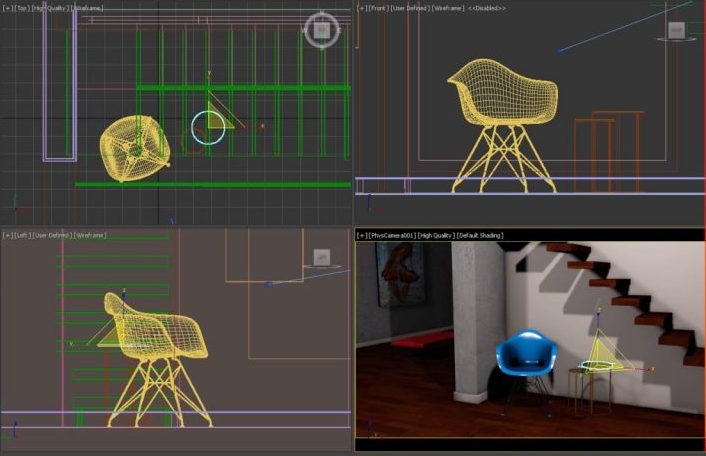
Task: Click the blue camera target in Front viewport
Action: 559,52
